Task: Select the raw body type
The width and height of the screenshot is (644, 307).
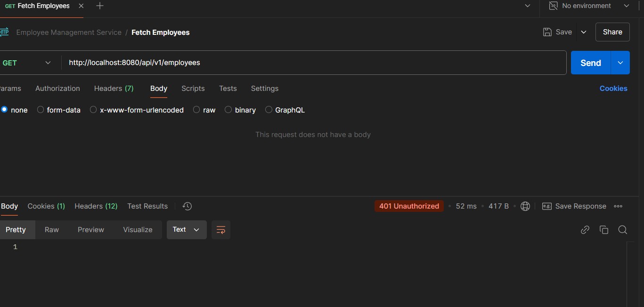Action: point(196,109)
